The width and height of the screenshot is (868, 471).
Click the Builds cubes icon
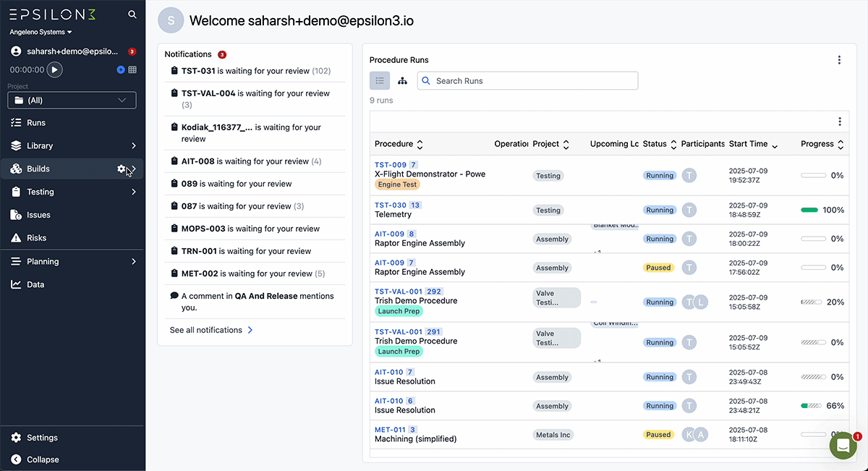(16, 169)
